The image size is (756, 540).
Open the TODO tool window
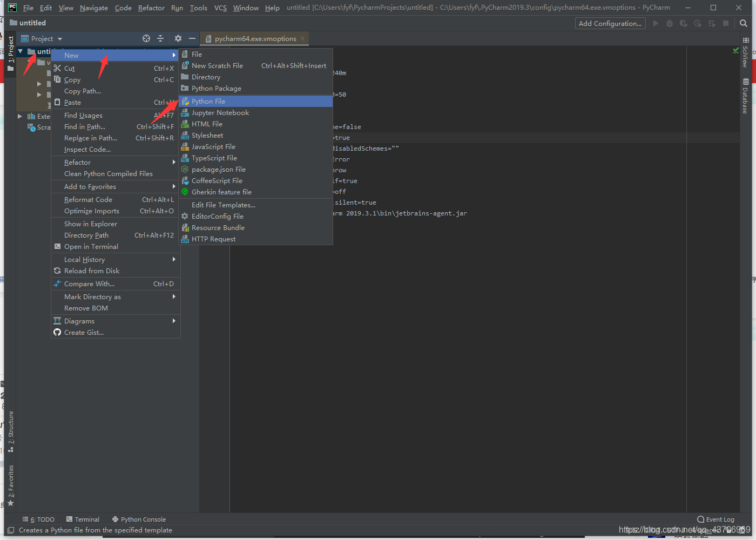[x=39, y=519]
